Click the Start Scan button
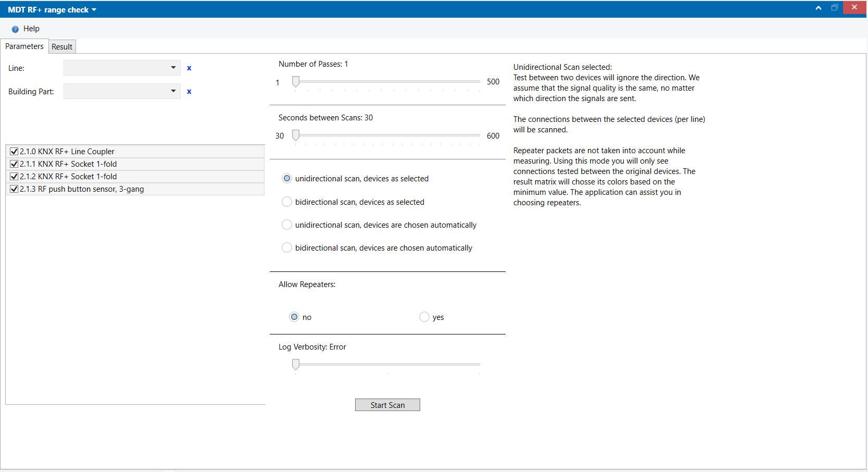Screen dimensions: 868x472 click(387, 405)
